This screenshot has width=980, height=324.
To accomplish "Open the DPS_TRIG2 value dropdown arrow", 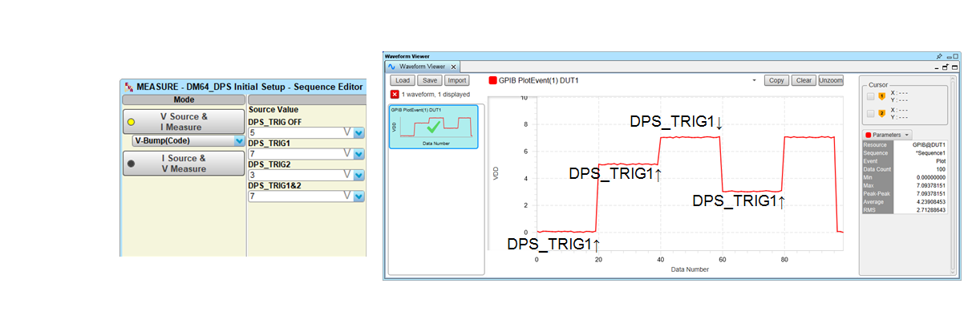I will 359,175.
